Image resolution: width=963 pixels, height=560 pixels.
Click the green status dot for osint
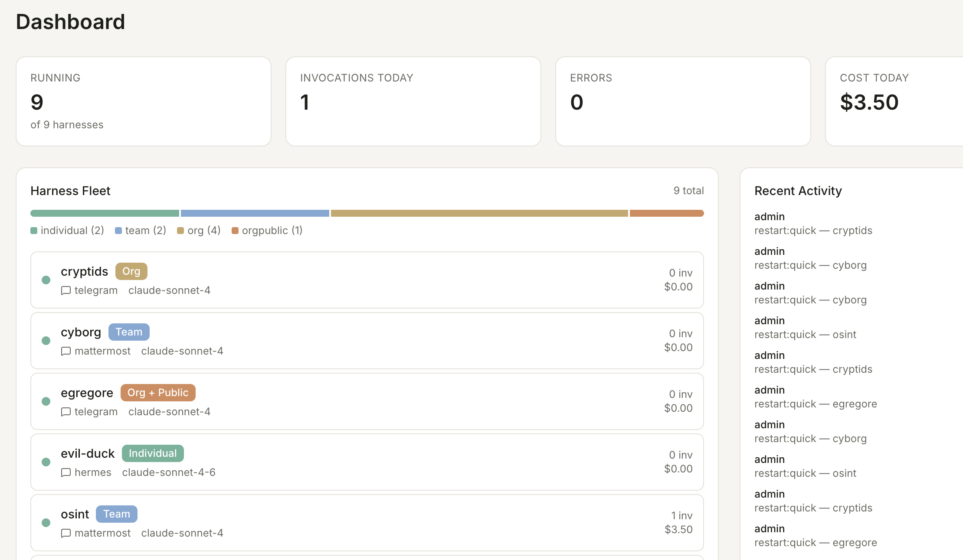tap(46, 523)
